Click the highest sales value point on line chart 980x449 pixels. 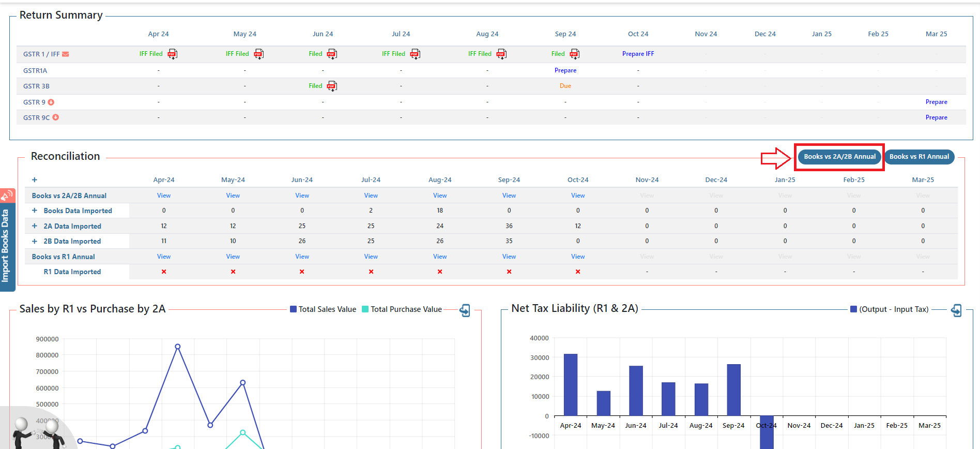click(x=178, y=347)
